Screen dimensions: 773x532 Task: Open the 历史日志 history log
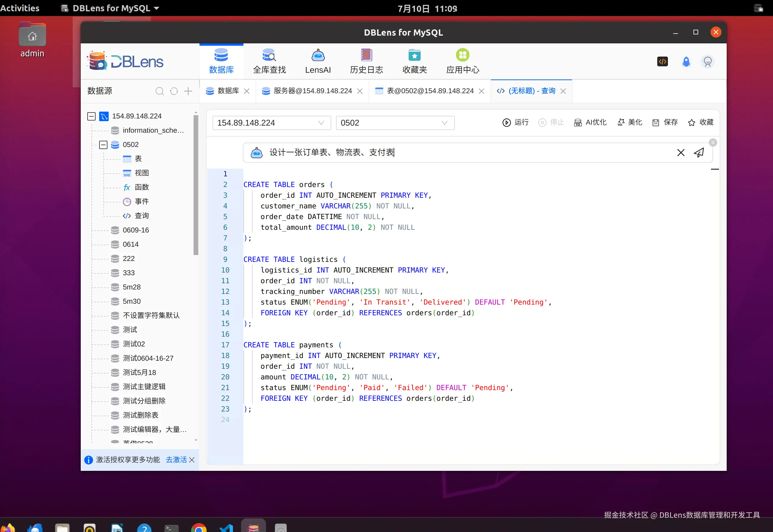click(x=366, y=61)
